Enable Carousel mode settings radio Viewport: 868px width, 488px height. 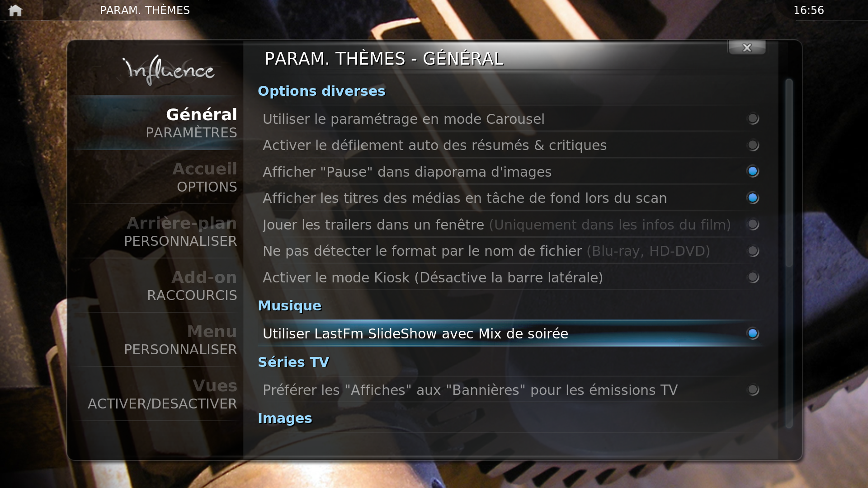tap(753, 119)
